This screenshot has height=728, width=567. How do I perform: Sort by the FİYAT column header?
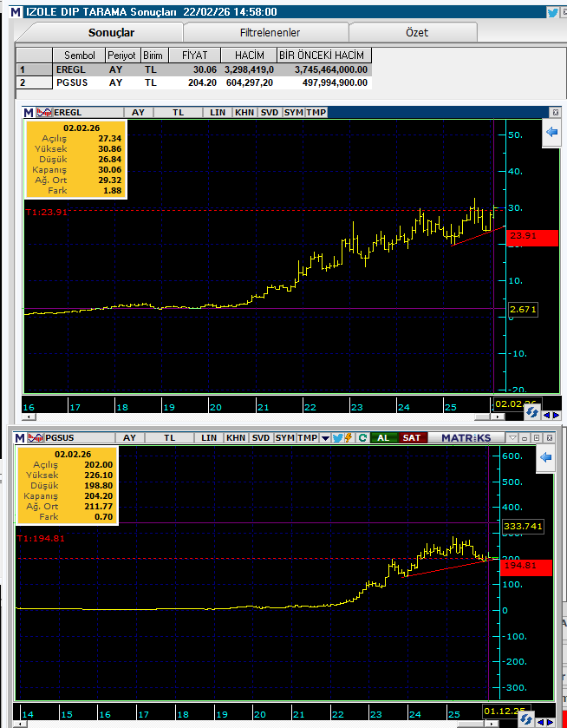tap(195, 56)
